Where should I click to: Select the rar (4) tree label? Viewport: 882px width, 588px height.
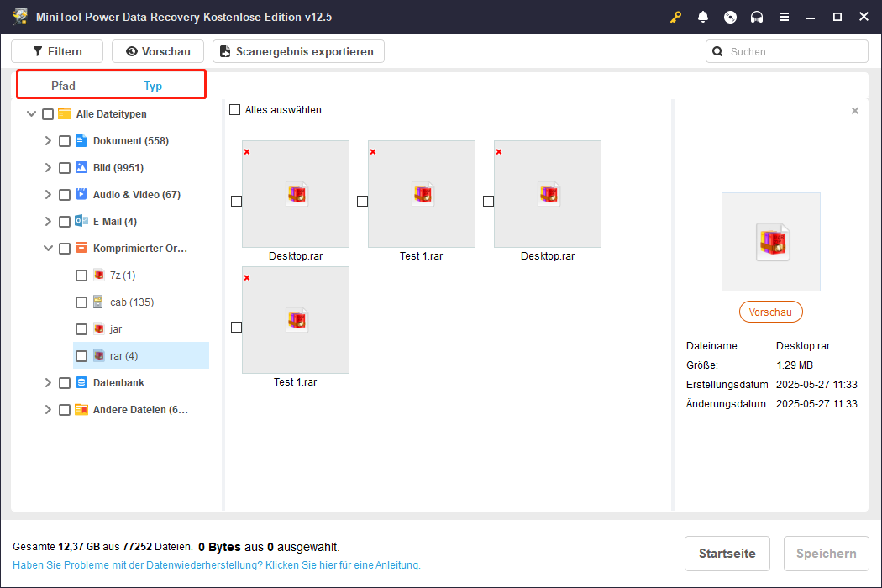pos(123,356)
